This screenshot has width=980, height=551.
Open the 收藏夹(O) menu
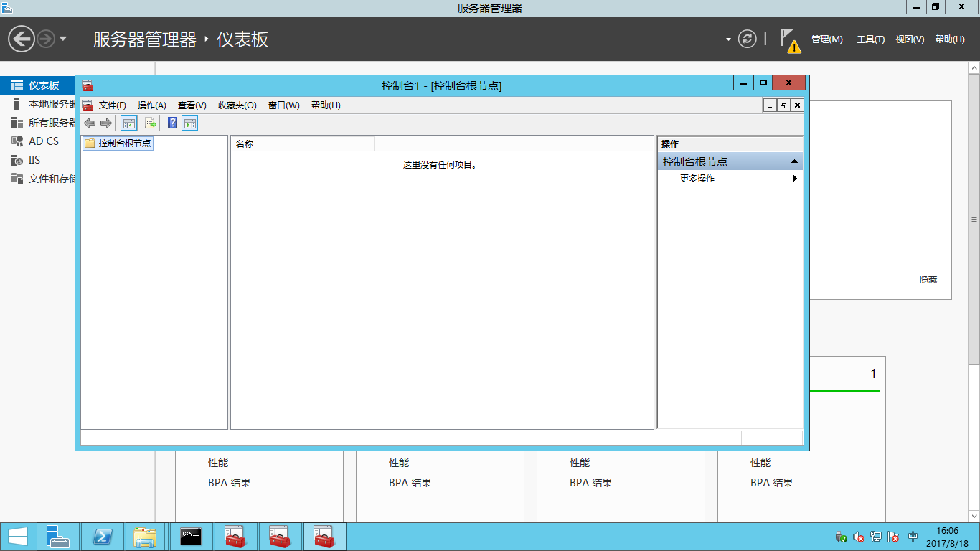pos(237,105)
